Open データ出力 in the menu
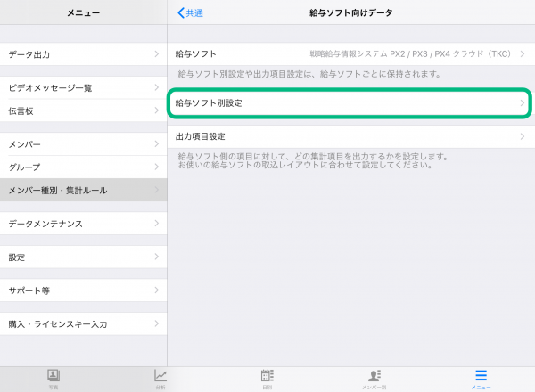This screenshot has height=392, width=535. click(x=83, y=54)
